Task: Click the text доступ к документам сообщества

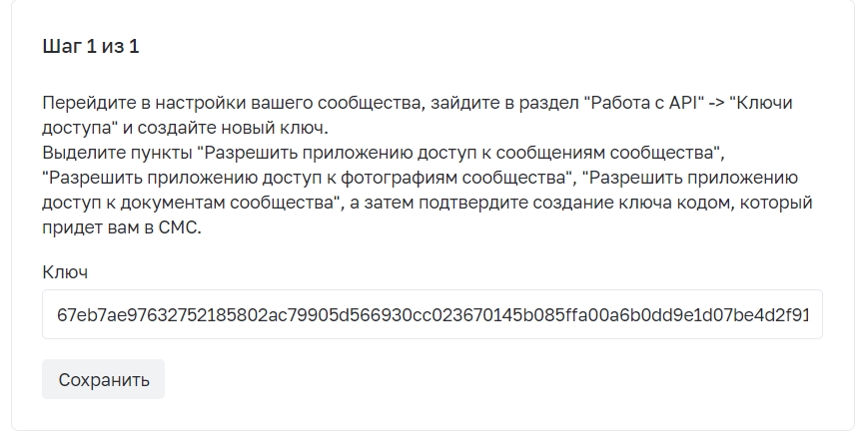Action: click(x=190, y=203)
